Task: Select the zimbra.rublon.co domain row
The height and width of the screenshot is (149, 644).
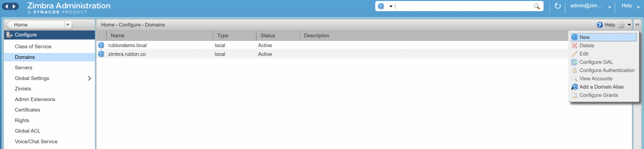Action: [x=127, y=54]
